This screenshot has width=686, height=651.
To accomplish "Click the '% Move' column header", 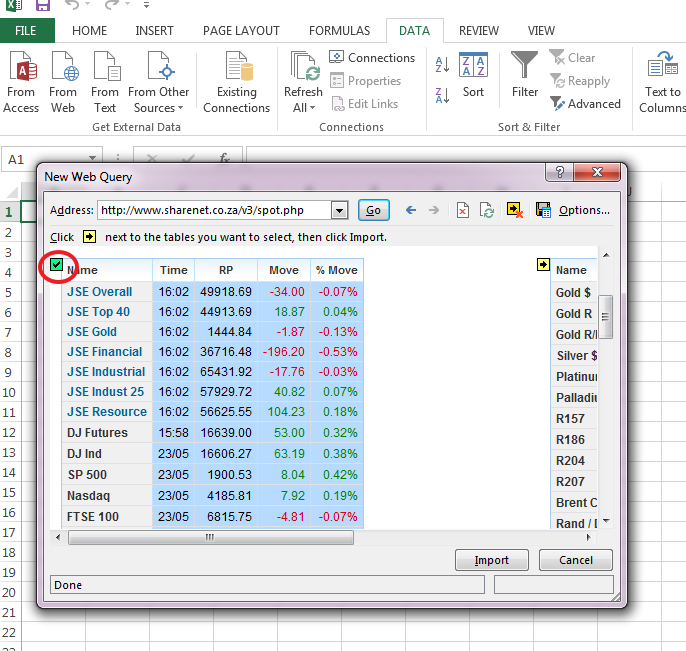I will pyautogui.click(x=336, y=270).
